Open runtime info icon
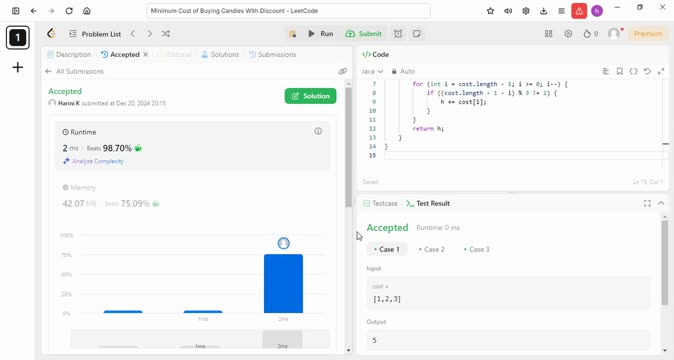Viewport: 674px width, 360px height. pyautogui.click(x=318, y=131)
